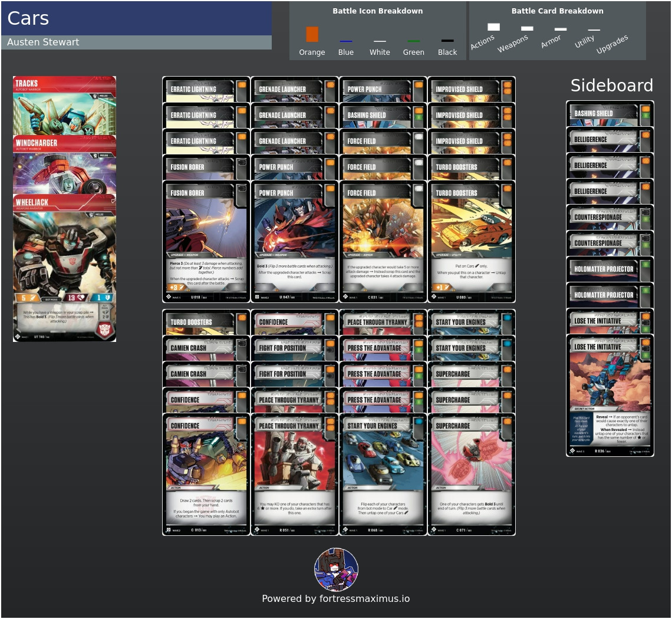Select the full Peace Through Tyranny card
Viewport: 672px width, 619px height.
coord(294,475)
